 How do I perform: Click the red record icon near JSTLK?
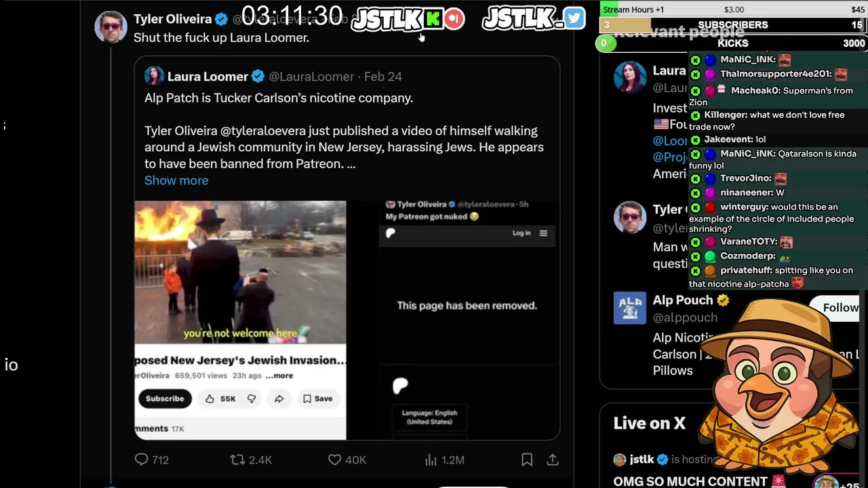(454, 19)
